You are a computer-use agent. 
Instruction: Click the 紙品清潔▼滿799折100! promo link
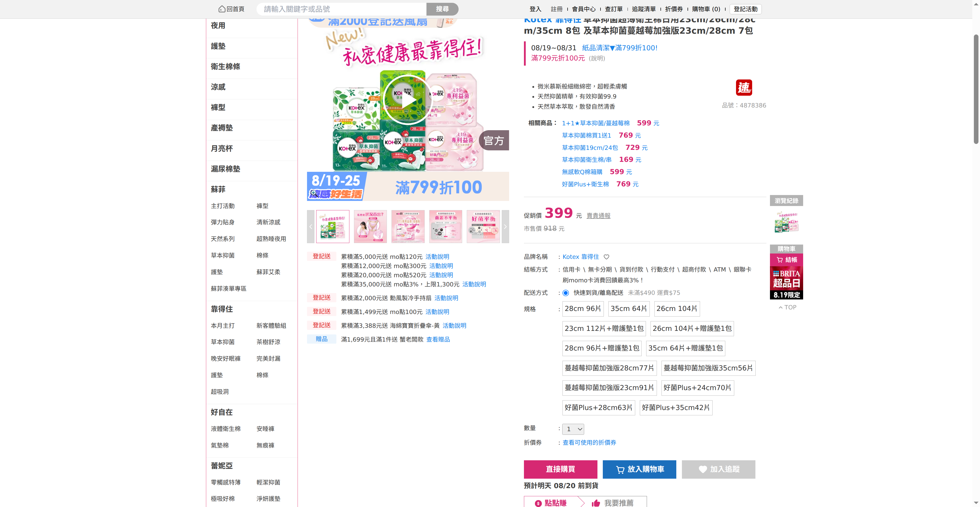coord(620,48)
